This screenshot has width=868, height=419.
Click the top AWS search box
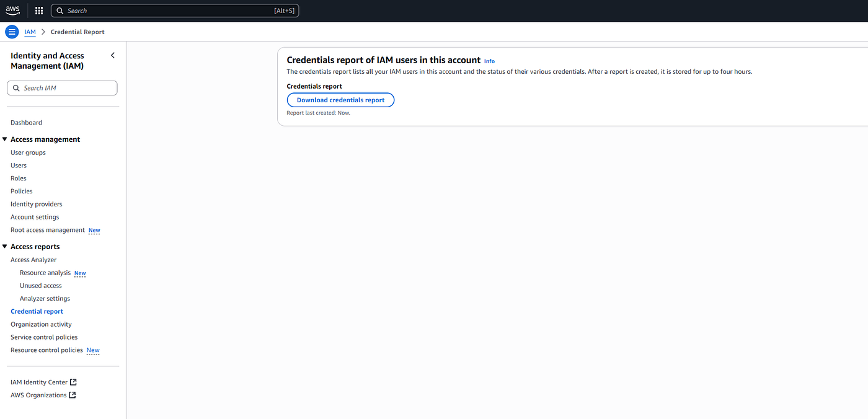coord(175,11)
